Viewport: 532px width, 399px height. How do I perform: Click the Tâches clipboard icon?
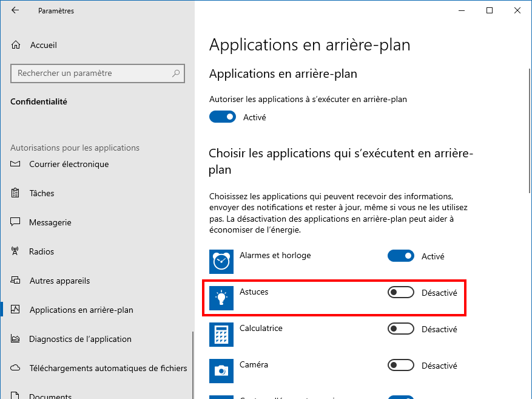click(16, 193)
